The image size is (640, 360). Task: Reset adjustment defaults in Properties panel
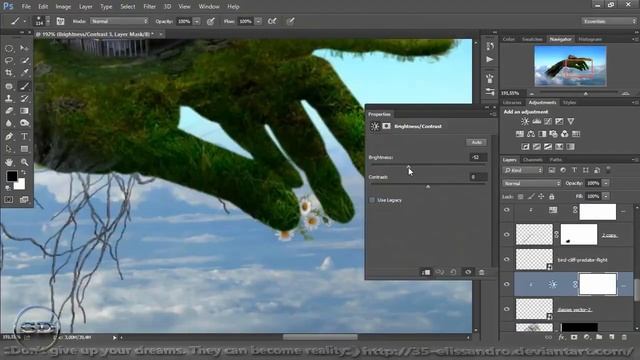[x=453, y=272]
